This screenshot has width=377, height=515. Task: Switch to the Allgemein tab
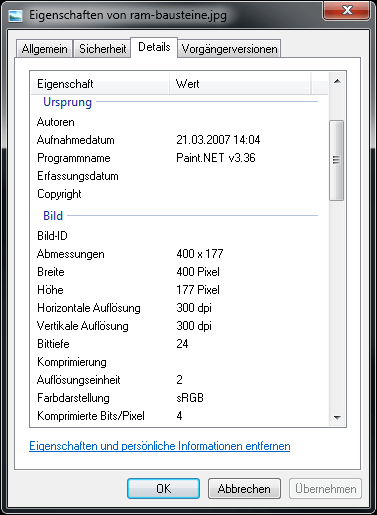[44, 49]
